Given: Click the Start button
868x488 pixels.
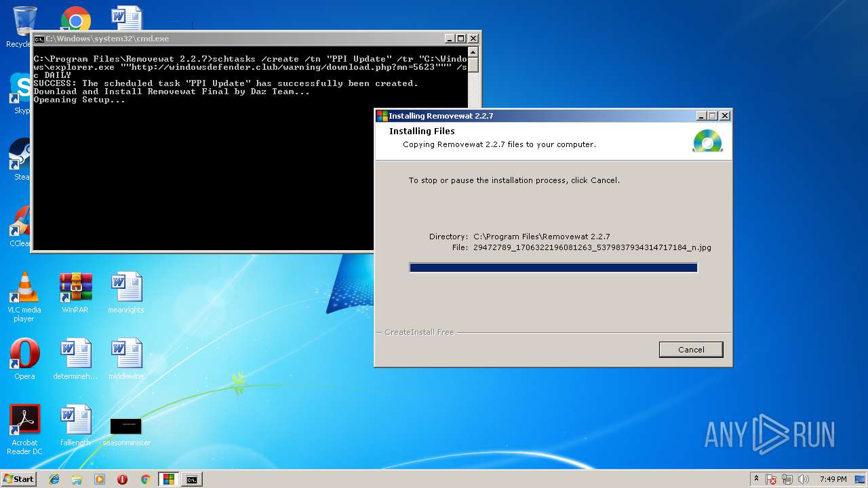Looking at the screenshot, I should pos(18,479).
